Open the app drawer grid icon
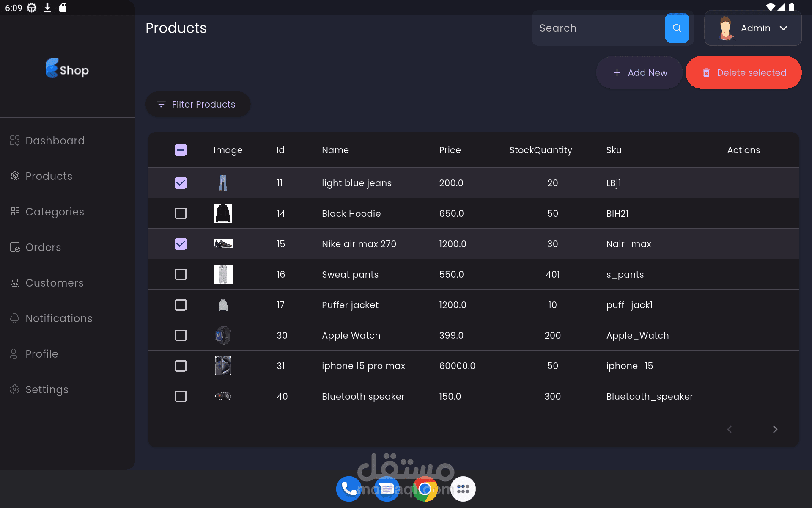Image resolution: width=812 pixels, height=508 pixels. tap(463, 489)
